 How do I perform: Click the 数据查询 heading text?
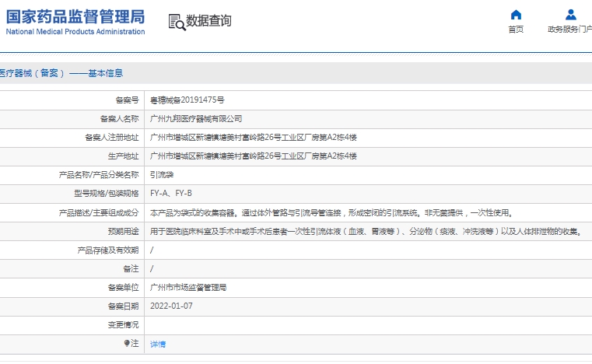208,21
